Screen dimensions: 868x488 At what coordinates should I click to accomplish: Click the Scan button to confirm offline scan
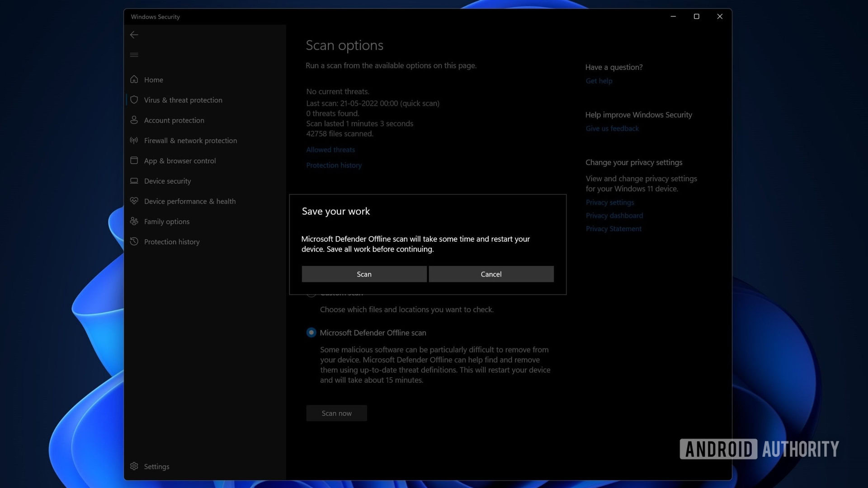pos(363,273)
